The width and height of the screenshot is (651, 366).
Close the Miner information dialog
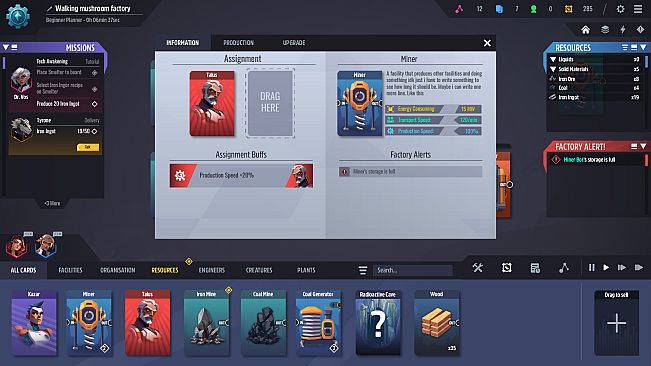487,43
